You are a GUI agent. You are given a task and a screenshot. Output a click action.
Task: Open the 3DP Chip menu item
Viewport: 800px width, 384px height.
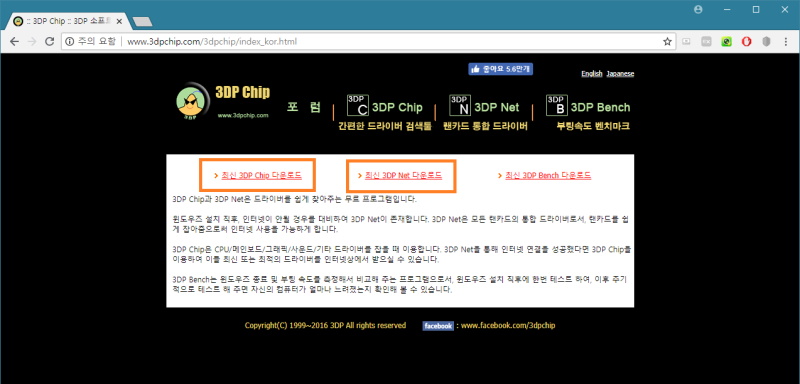pos(397,108)
